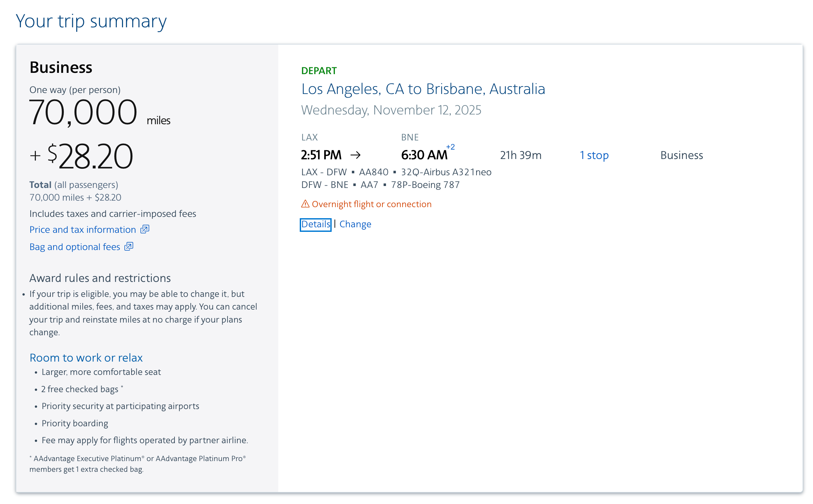
Task: Open the Price and tax information link
Action: coord(82,230)
